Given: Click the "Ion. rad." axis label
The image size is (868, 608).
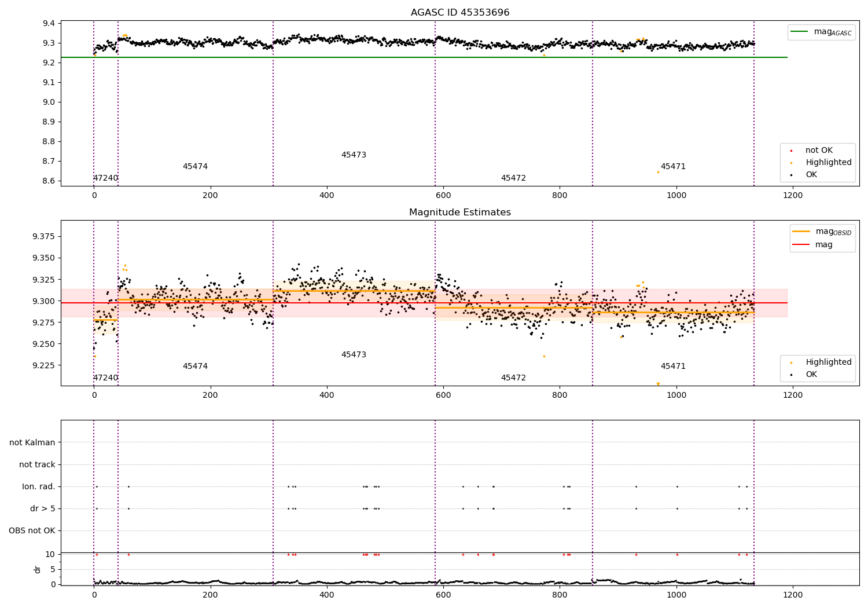Looking at the screenshot, I should [39, 487].
